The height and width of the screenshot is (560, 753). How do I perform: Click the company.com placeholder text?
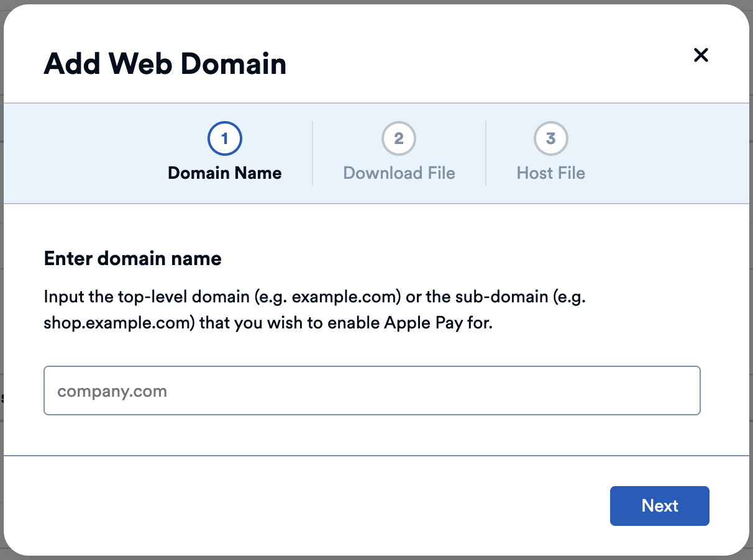(x=112, y=391)
